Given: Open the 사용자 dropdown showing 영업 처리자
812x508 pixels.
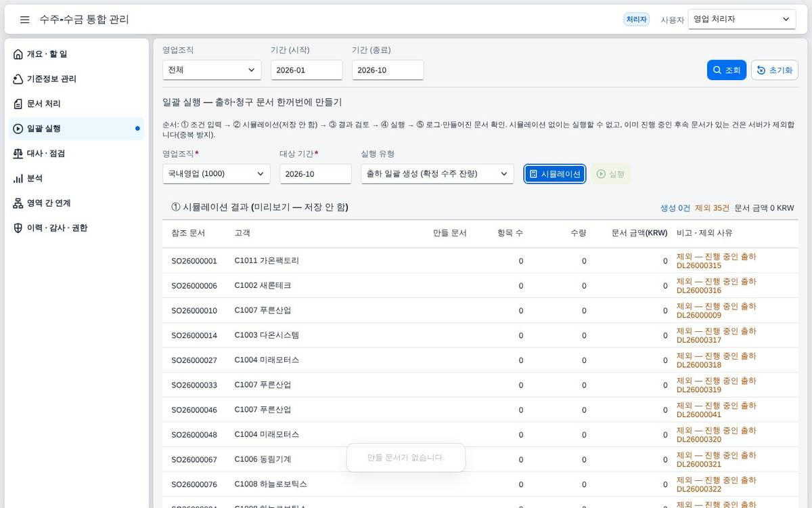Looking at the screenshot, I should click(x=742, y=19).
